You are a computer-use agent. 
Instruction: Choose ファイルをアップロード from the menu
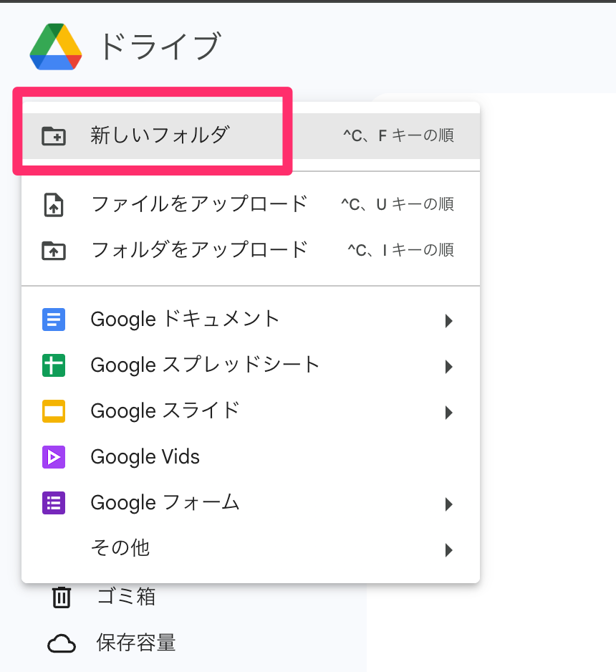click(x=199, y=204)
